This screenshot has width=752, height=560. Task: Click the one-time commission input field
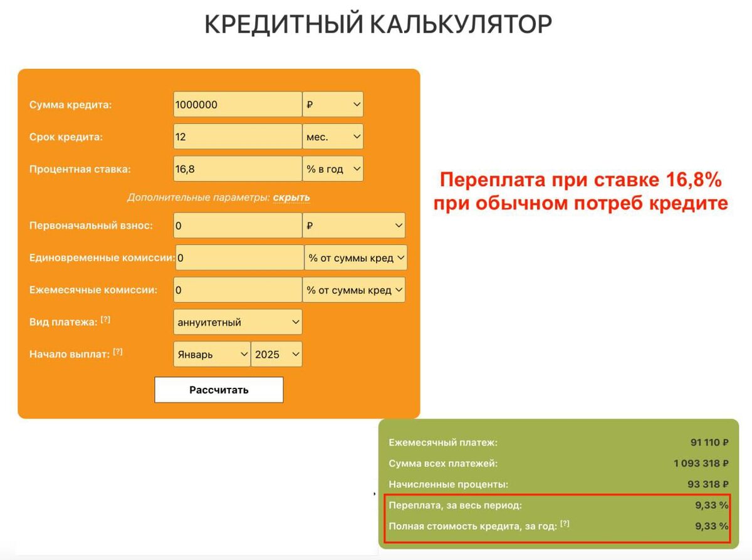239,257
